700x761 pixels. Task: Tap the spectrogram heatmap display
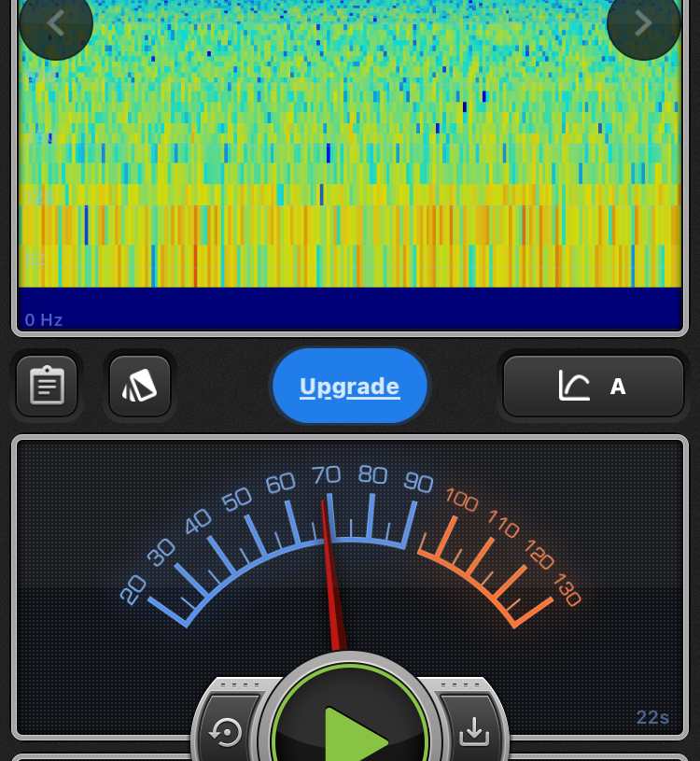tap(350, 149)
